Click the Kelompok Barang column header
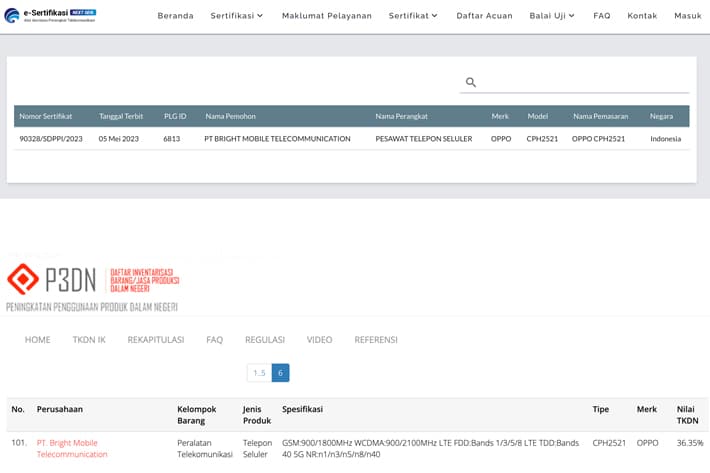710x473 pixels. tap(197, 415)
